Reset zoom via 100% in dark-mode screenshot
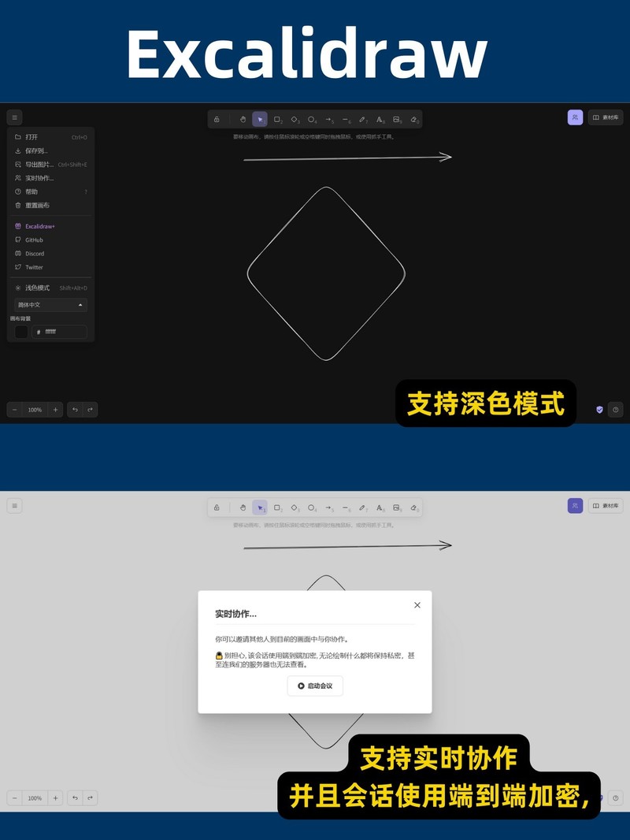Viewport: 630px width, 840px height. point(35,410)
